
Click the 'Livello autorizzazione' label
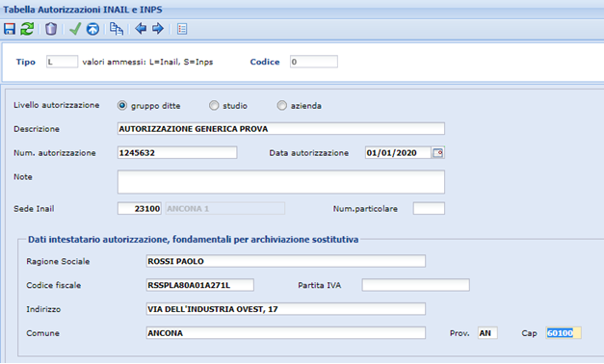point(57,105)
